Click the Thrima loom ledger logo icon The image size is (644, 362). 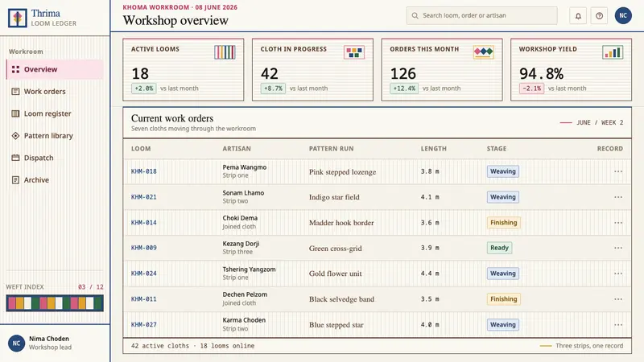[x=17, y=18]
